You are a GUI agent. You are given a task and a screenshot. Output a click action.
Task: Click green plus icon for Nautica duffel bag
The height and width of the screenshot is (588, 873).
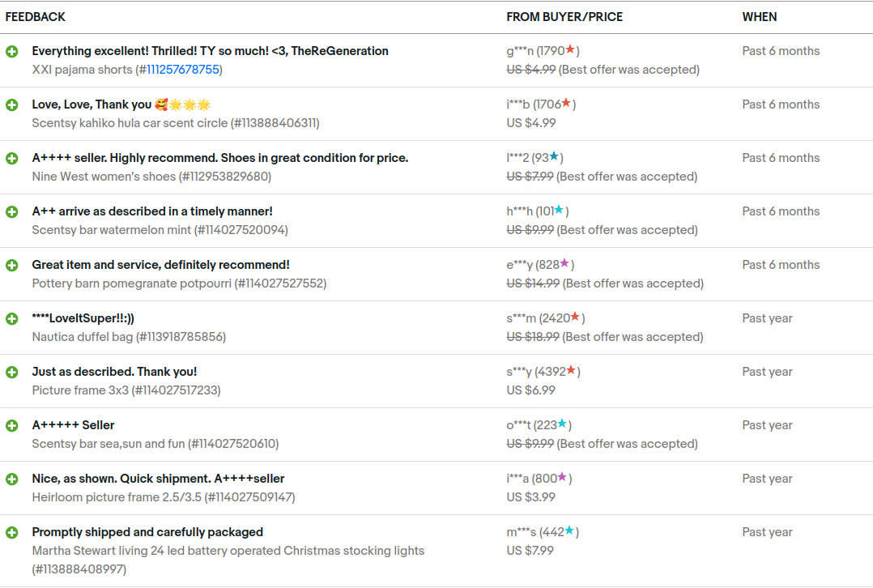(x=12, y=318)
